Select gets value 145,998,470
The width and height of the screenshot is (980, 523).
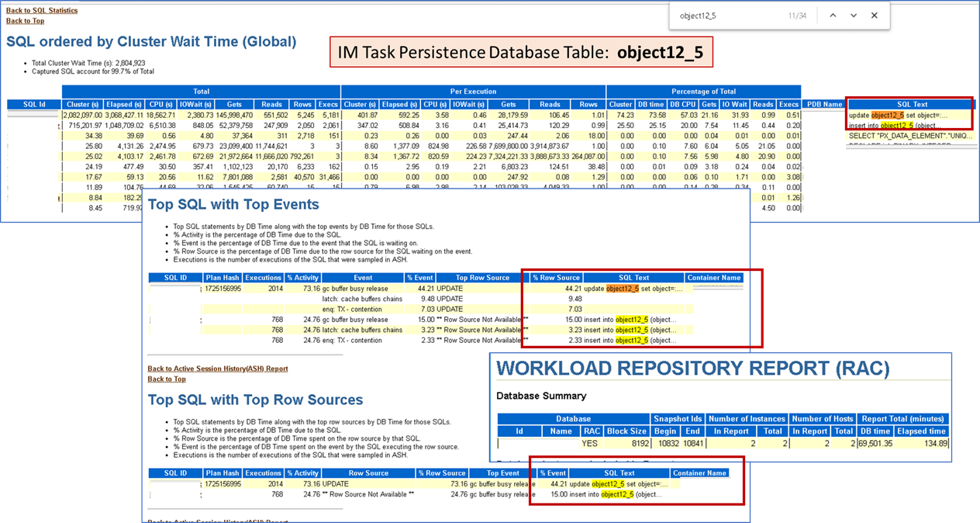pyautogui.click(x=236, y=116)
